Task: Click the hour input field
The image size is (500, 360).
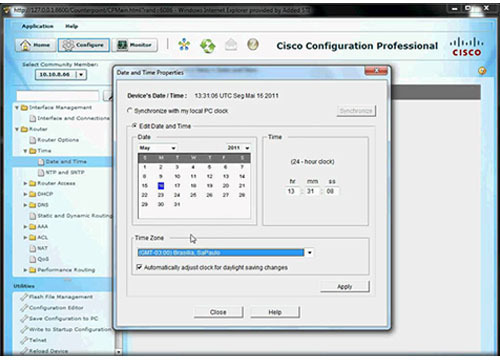Action: click(x=291, y=191)
